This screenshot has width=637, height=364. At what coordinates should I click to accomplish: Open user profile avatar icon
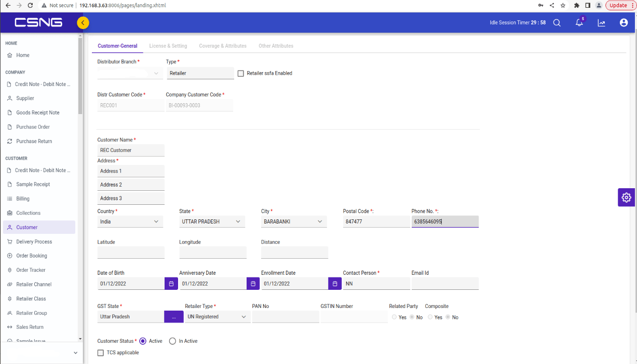(x=624, y=23)
